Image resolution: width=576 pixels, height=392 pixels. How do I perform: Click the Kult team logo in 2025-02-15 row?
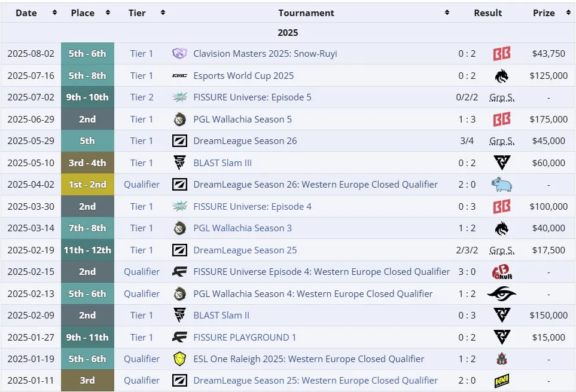coord(502,272)
